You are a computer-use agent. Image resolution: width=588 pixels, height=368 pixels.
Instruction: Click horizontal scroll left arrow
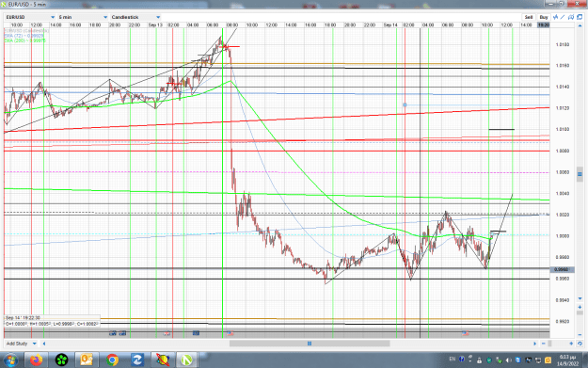pos(44,344)
